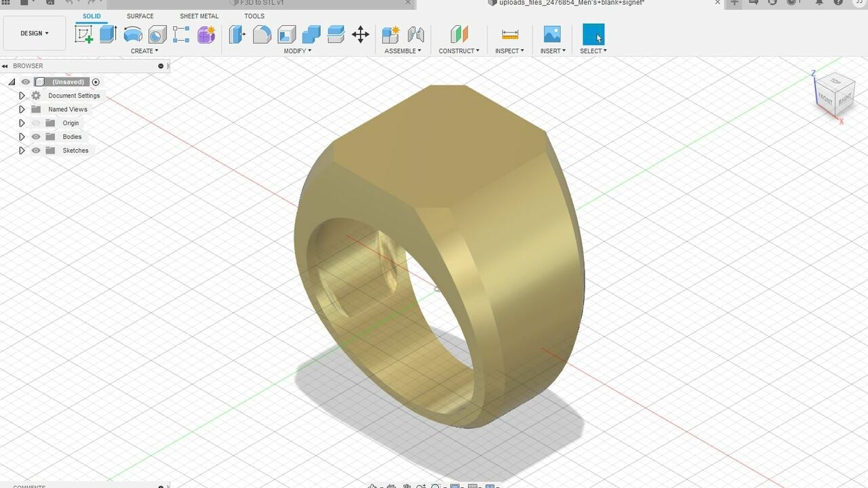Expand the Bodies tree node
The image size is (868, 488).
[22, 137]
